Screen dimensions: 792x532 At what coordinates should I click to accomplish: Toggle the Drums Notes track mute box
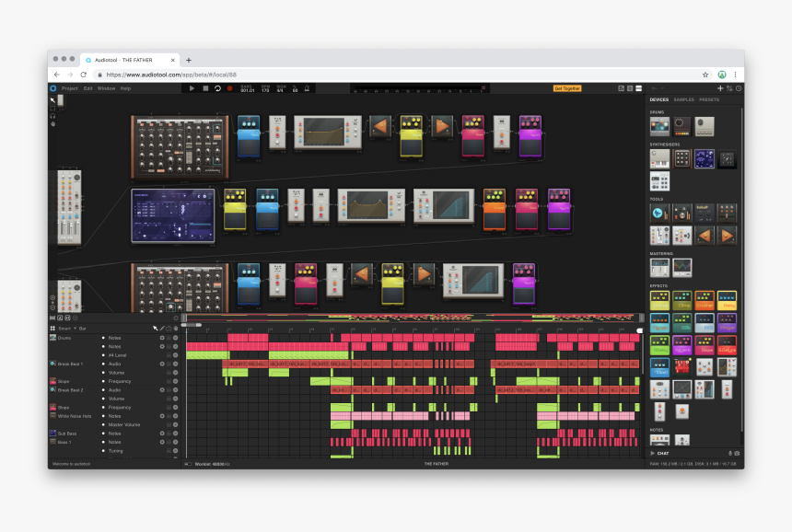pos(169,338)
